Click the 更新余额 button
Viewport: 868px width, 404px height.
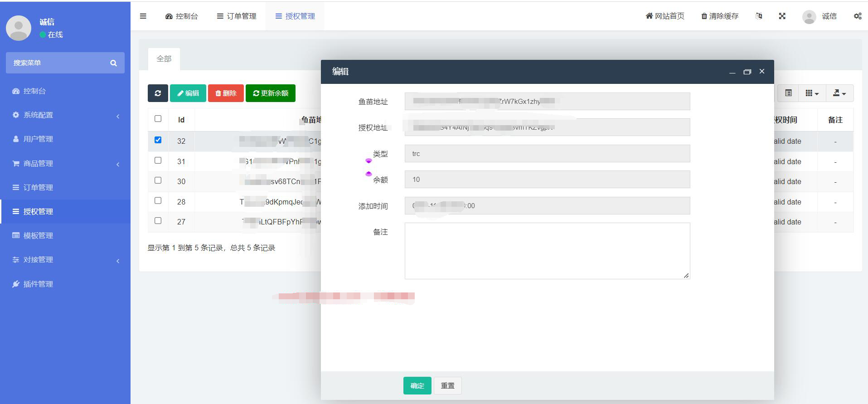click(x=271, y=93)
